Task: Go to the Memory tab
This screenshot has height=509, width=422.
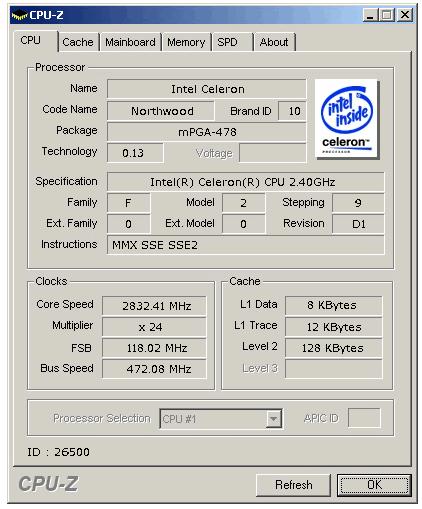Action: pos(186,42)
